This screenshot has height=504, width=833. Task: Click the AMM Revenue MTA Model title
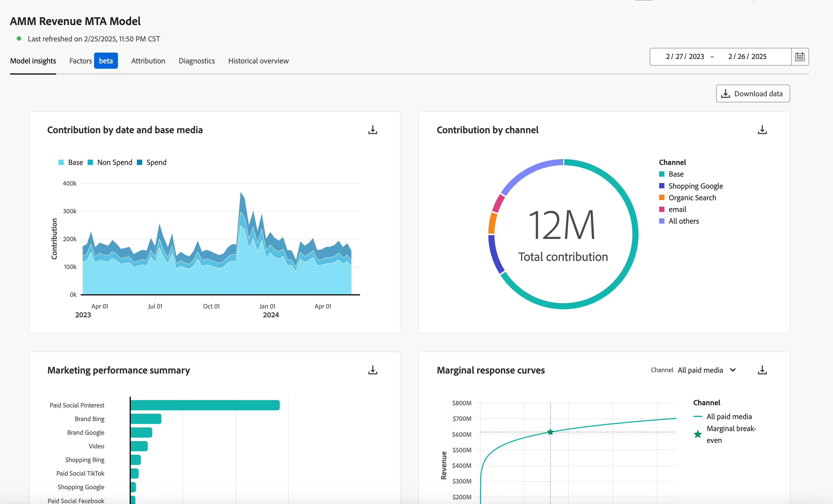[x=75, y=21]
